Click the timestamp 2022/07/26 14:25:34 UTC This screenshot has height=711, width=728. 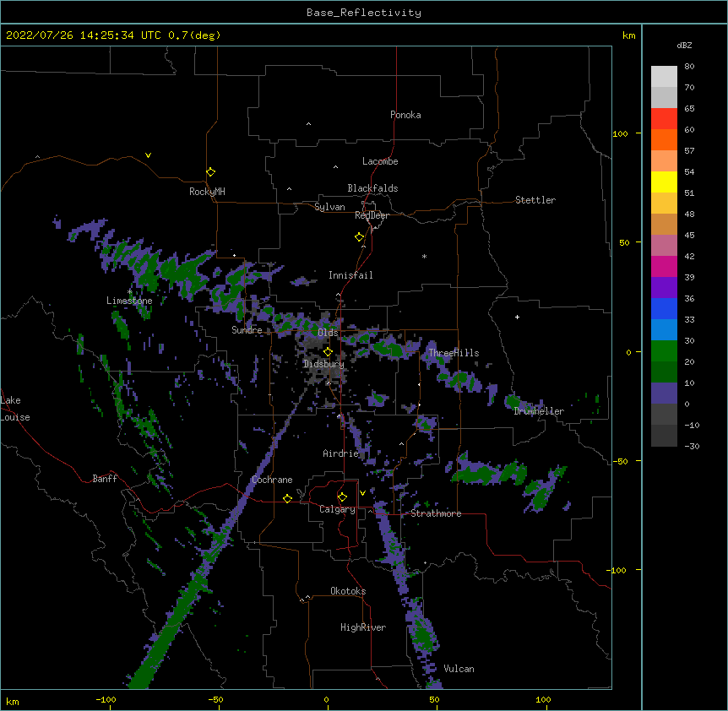84,35
